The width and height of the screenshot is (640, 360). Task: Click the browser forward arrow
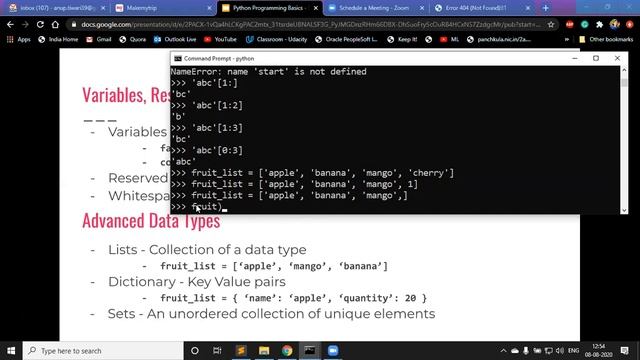(25, 24)
